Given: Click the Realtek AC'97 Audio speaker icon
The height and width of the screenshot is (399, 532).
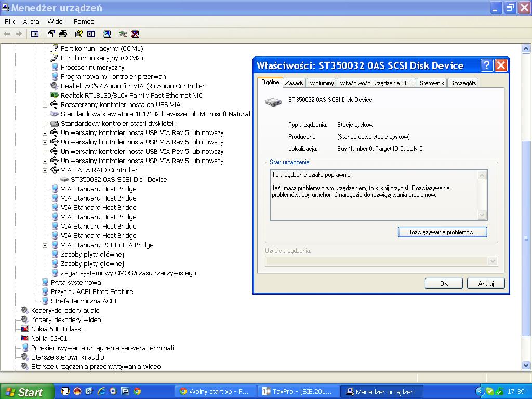Looking at the screenshot, I should pos(54,86).
